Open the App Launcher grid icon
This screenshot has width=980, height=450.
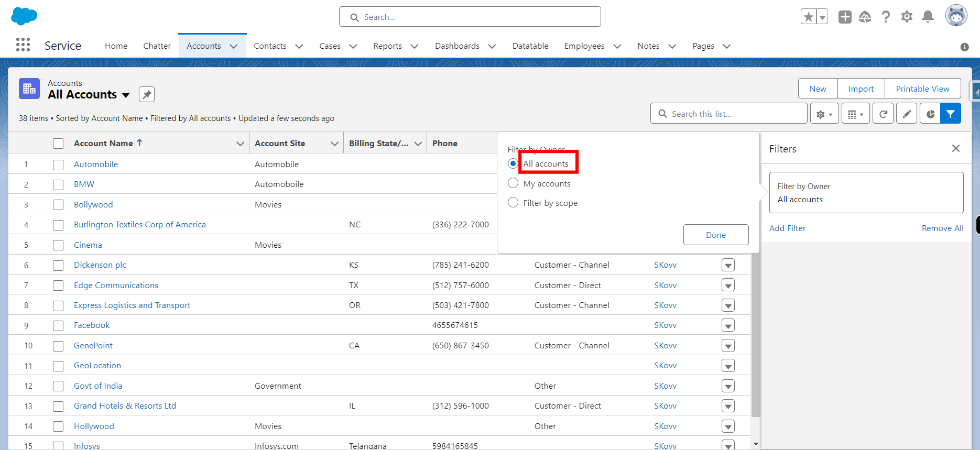[x=23, y=45]
